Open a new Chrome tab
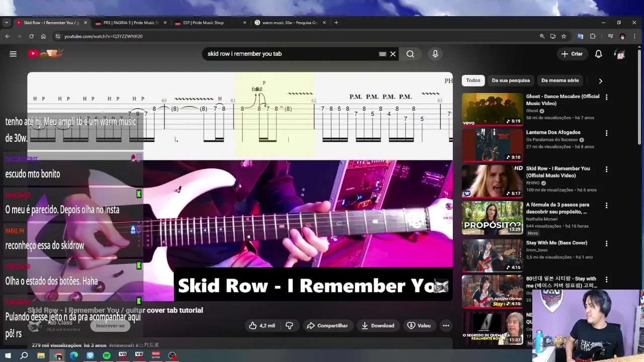The width and height of the screenshot is (644, 362). point(337,23)
